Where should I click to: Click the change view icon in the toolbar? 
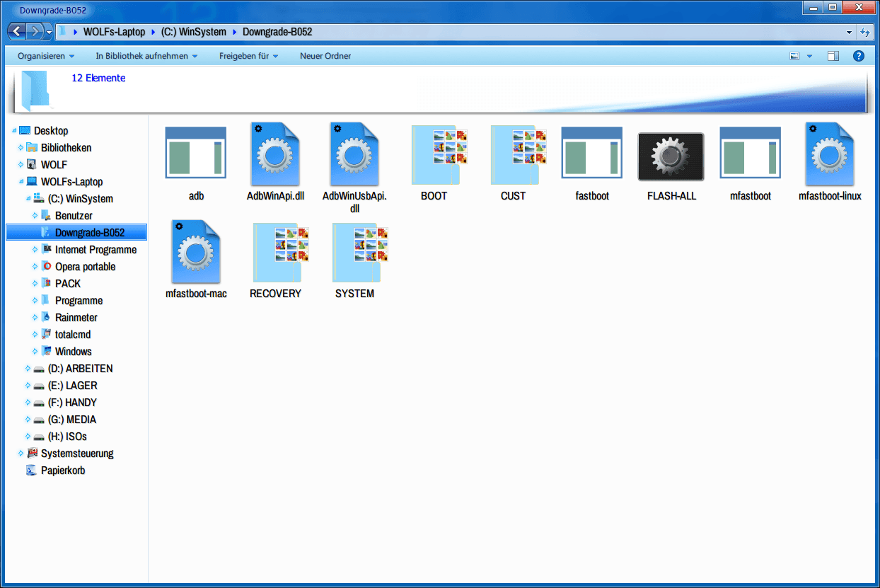pyautogui.click(x=794, y=56)
